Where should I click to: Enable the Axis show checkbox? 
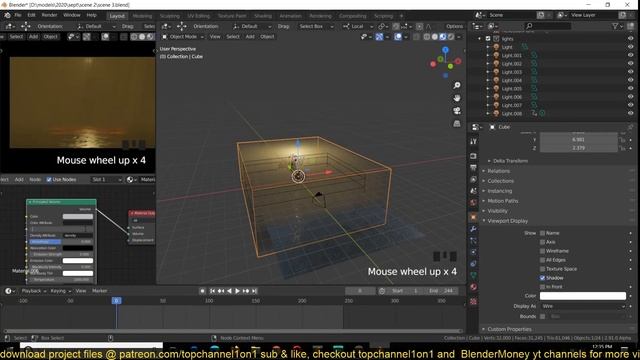[542, 242]
